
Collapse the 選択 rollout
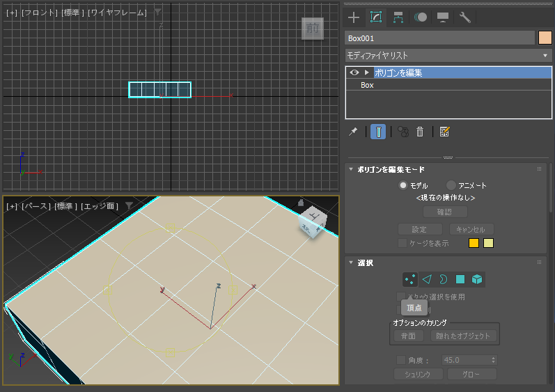tap(351, 262)
